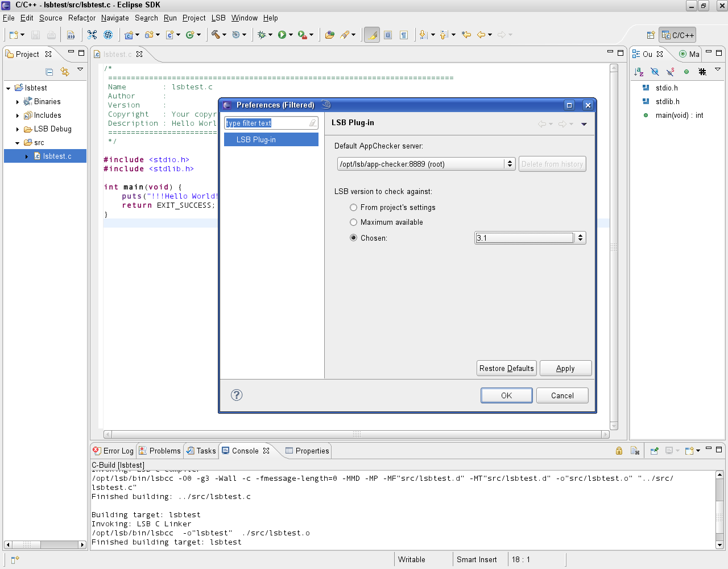Click Previous Annotation toolbar icon
This screenshot has height=569, width=728.
click(444, 35)
